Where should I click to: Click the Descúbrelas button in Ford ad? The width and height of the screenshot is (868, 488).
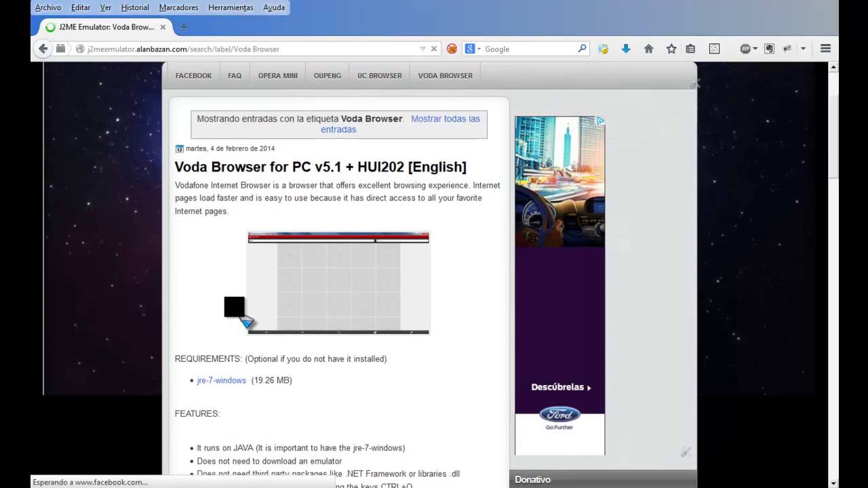pos(561,387)
